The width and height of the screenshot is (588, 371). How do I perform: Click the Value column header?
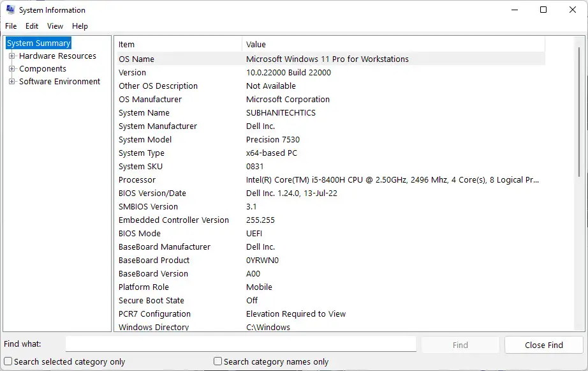pos(393,44)
